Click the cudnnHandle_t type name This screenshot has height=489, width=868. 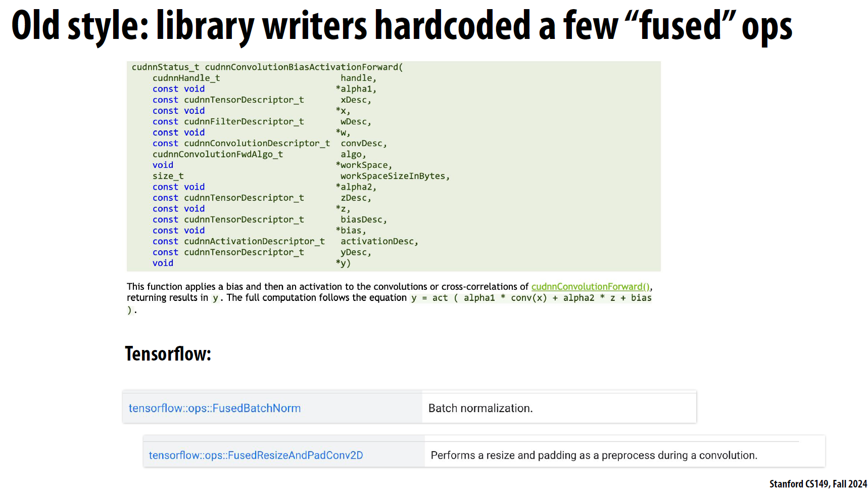coord(186,78)
